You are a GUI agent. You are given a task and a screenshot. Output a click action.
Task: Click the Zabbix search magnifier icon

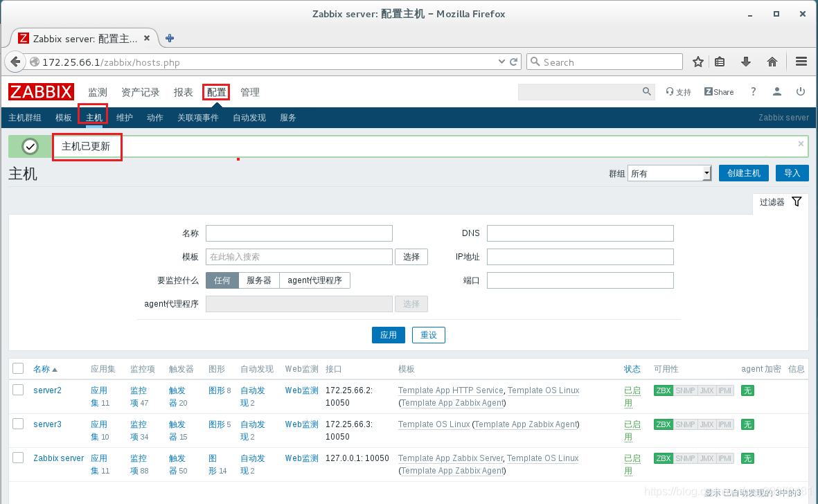point(647,92)
